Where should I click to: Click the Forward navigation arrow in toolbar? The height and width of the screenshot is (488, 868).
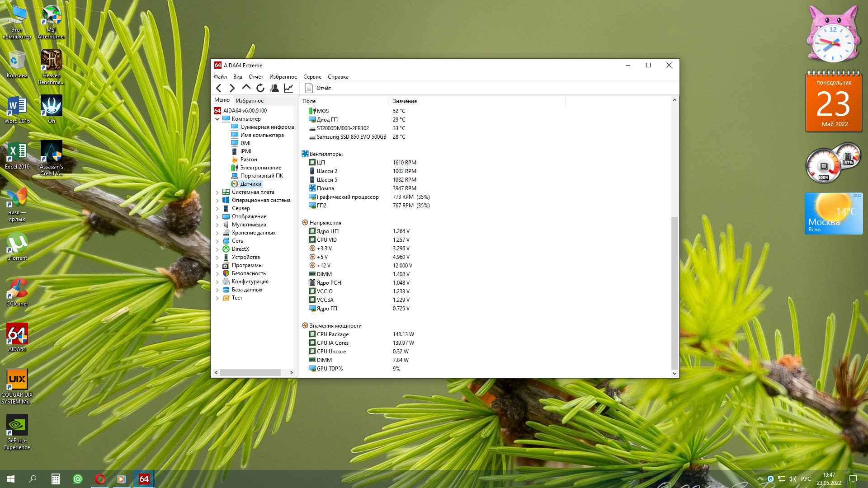pos(232,88)
